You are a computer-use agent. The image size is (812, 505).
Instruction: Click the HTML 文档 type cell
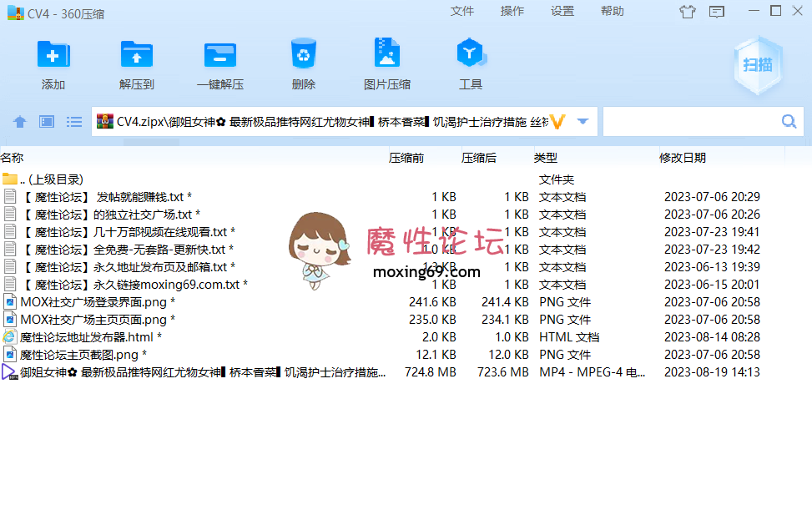point(569,337)
